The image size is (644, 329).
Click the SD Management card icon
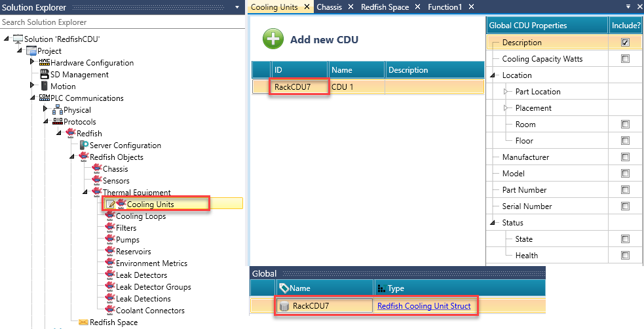45,75
